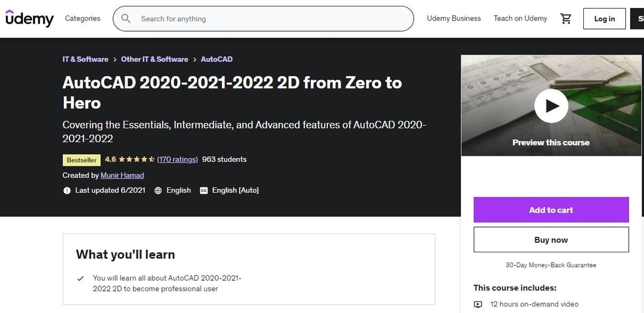Click the 30-Day Money-Back Guarantee text

click(x=551, y=265)
